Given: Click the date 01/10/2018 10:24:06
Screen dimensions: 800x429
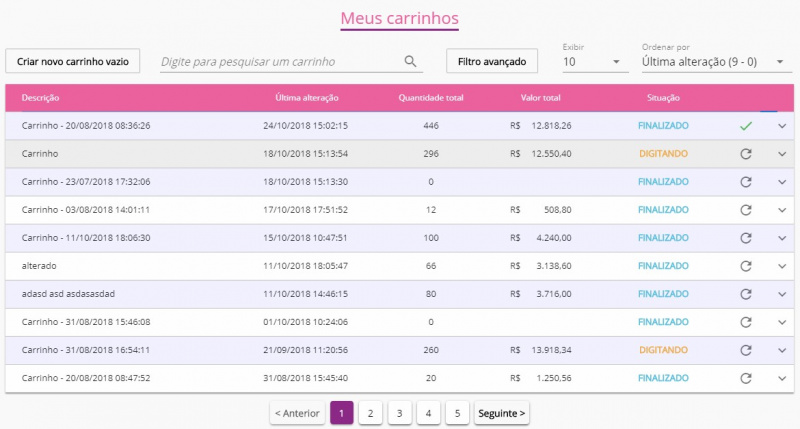Looking at the screenshot, I should click(x=306, y=322).
